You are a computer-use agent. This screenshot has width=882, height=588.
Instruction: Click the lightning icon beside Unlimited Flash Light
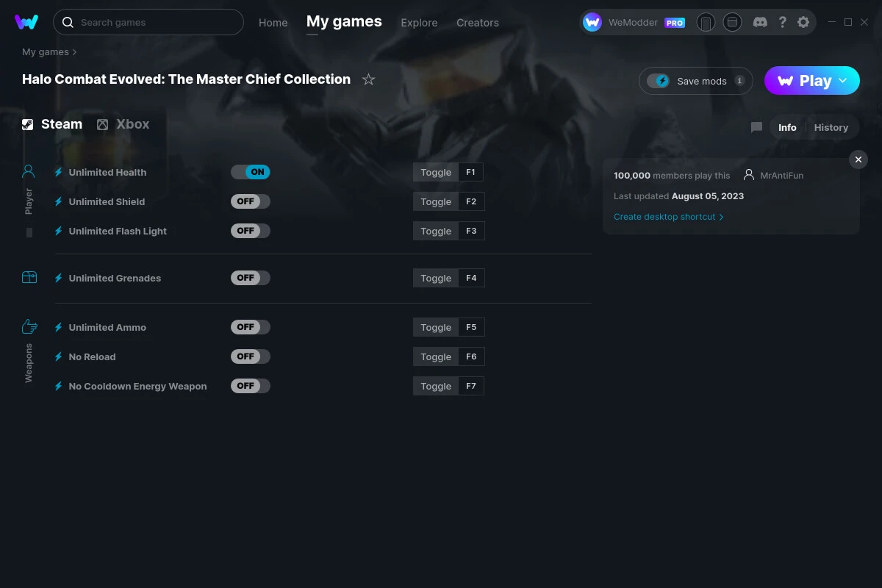[x=59, y=231]
